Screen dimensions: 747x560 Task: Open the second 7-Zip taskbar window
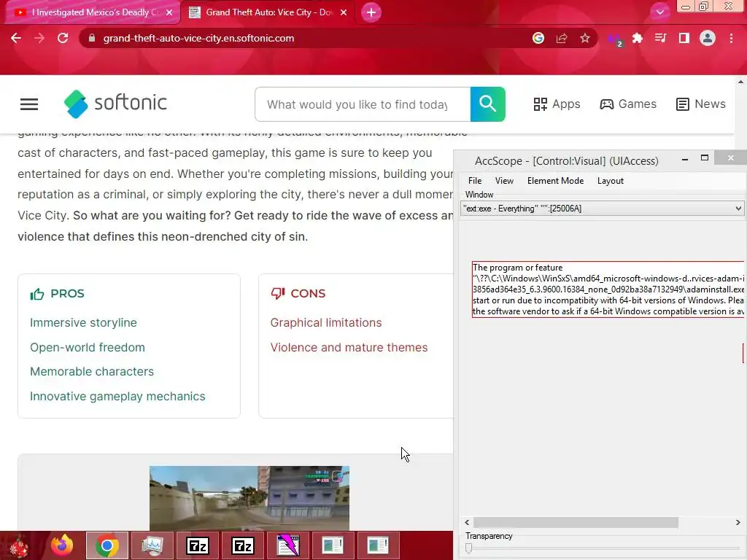[243, 545]
